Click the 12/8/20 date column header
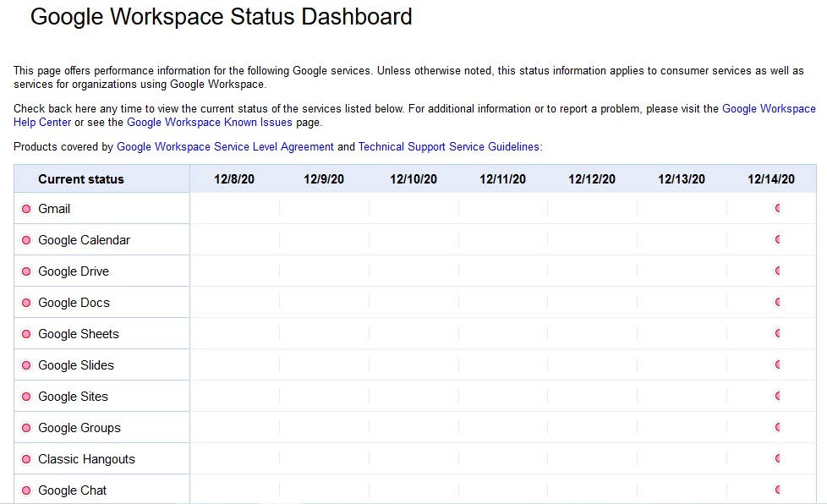The width and height of the screenshot is (827, 504). (x=234, y=179)
